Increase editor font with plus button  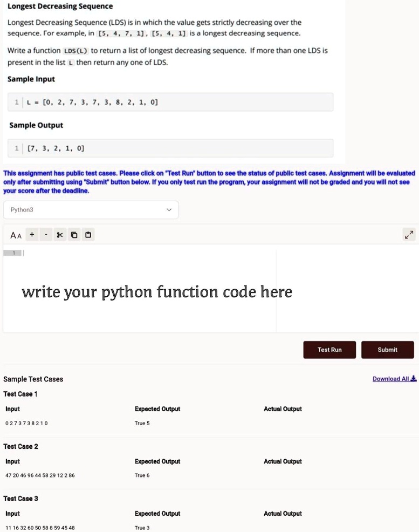(x=32, y=235)
